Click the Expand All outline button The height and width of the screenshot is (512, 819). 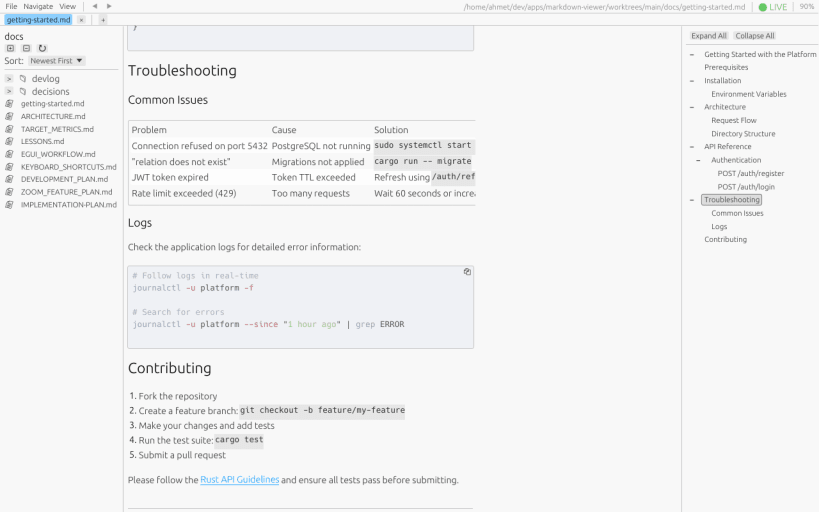[709, 36]
